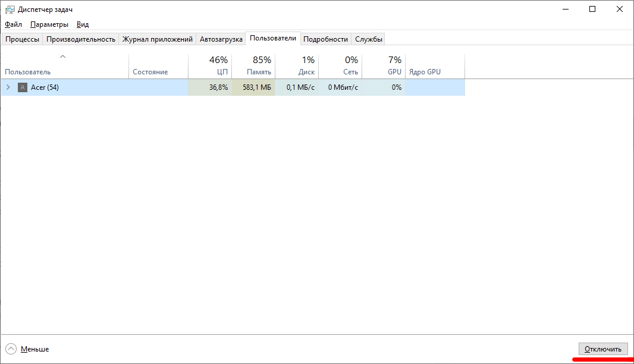
Task: Minimize the Task Manager window
Action: click(x=565, y=9)
